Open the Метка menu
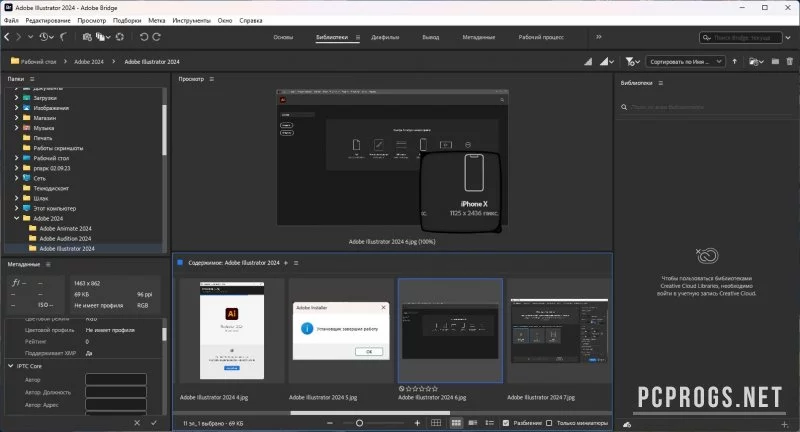Image resolution: width=800 pixels, height=432 pixels. 157,20
